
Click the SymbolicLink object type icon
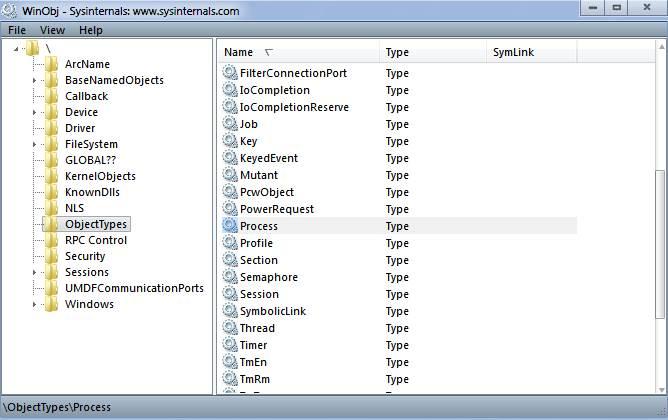pyautogui.click(x=231, y=311)
